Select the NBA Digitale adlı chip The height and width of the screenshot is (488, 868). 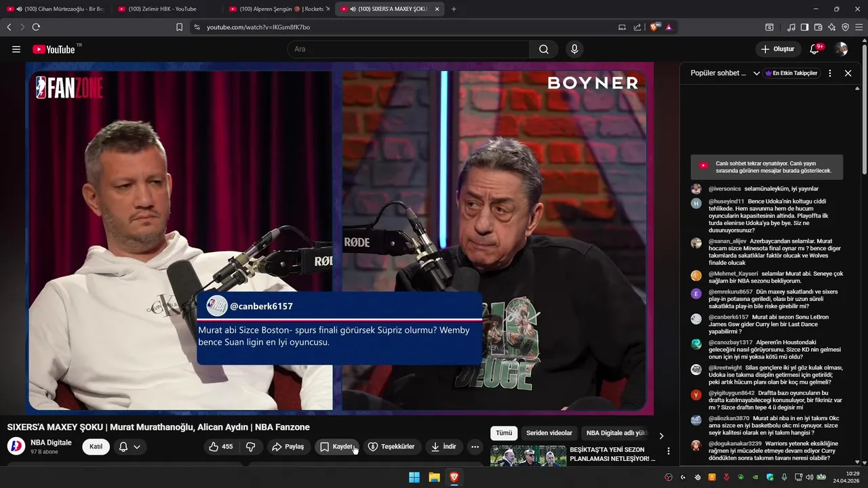[616, 433]
